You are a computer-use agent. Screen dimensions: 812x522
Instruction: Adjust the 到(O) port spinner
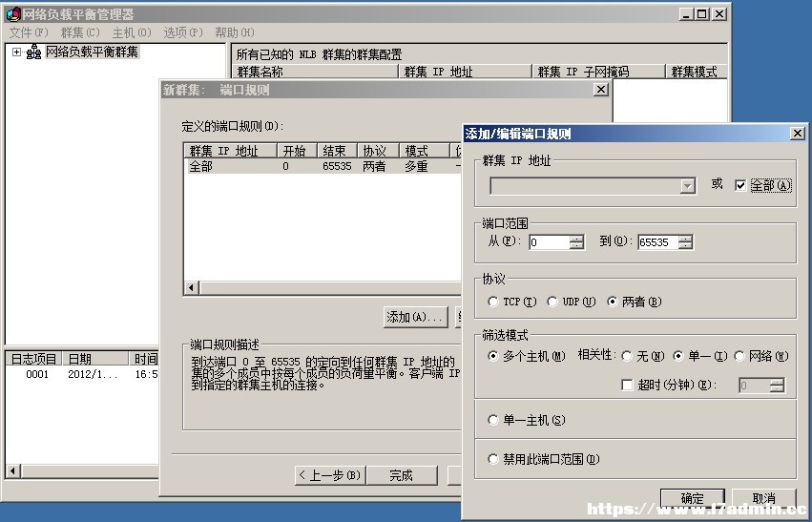pos(686,241)
